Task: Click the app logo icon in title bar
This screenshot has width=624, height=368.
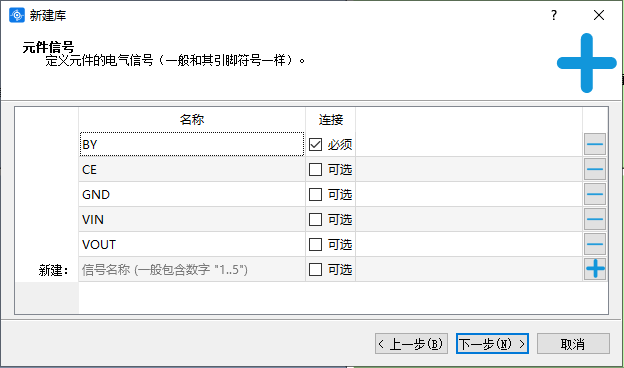Action: tap(17, 16)
